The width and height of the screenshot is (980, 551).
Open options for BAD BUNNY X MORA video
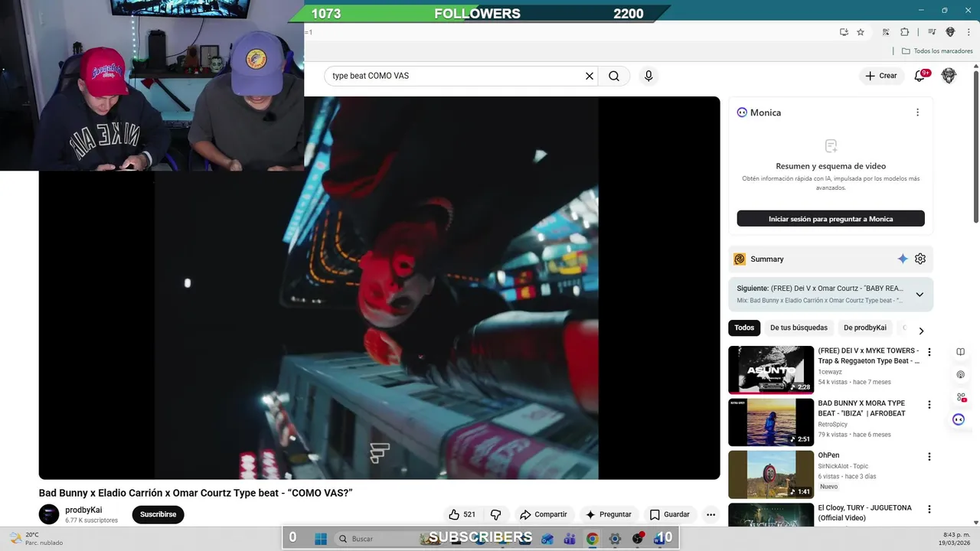point(929,405)
